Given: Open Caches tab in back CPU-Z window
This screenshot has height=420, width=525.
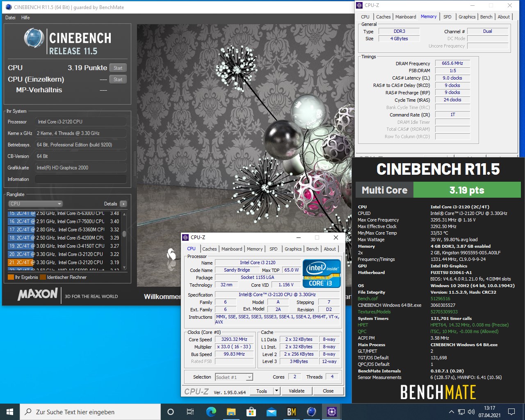Looking at the screenshot, I should (383, 17).
